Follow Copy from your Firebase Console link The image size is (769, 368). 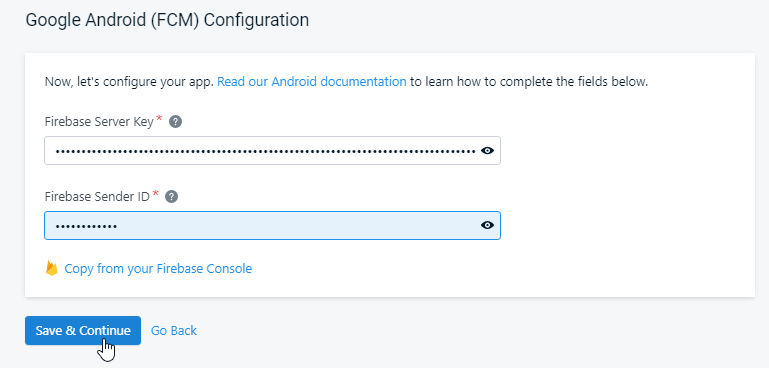tap(158, 269)
